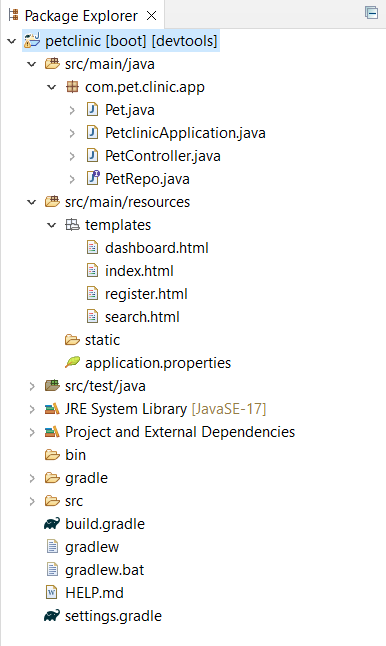Close the Package Explorer view
Viewport: 386px width, 646px height.
tap(152, 16)
